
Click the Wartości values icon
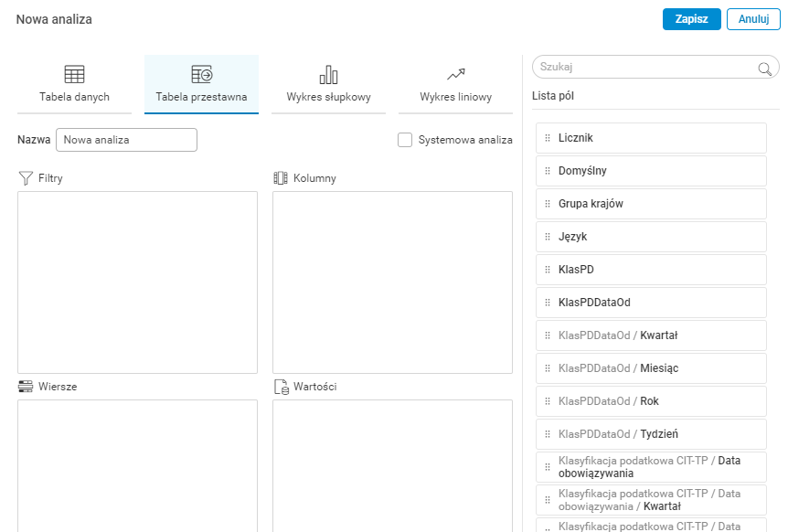[x=281, y=387]
